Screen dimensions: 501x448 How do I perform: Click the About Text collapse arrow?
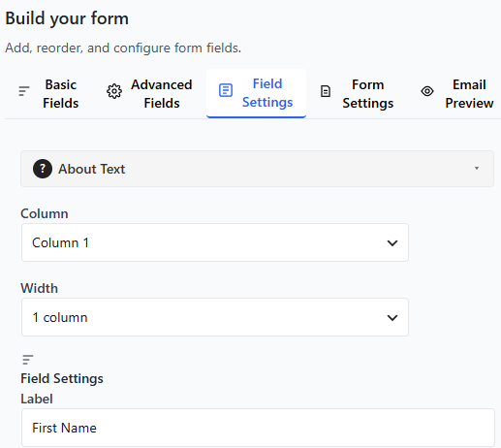coord(477,168)
